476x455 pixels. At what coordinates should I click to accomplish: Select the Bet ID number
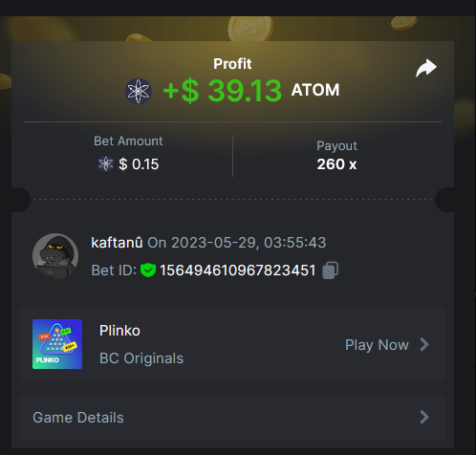(x=237, y=271)
